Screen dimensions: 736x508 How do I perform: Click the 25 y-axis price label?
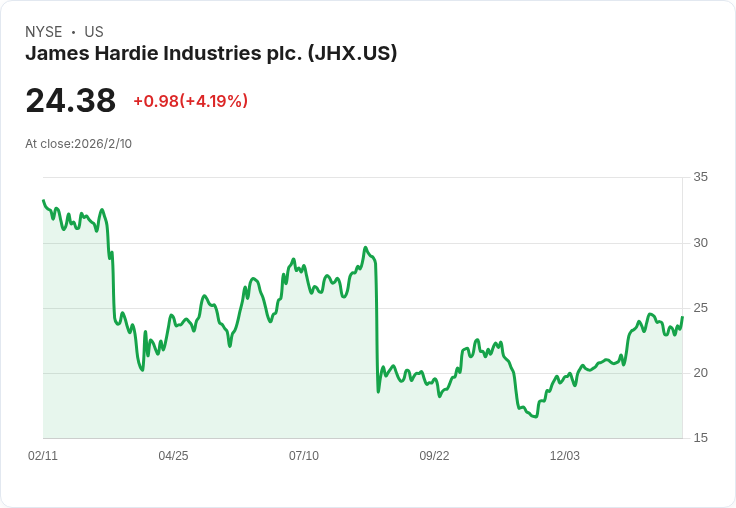coord(700,308)
